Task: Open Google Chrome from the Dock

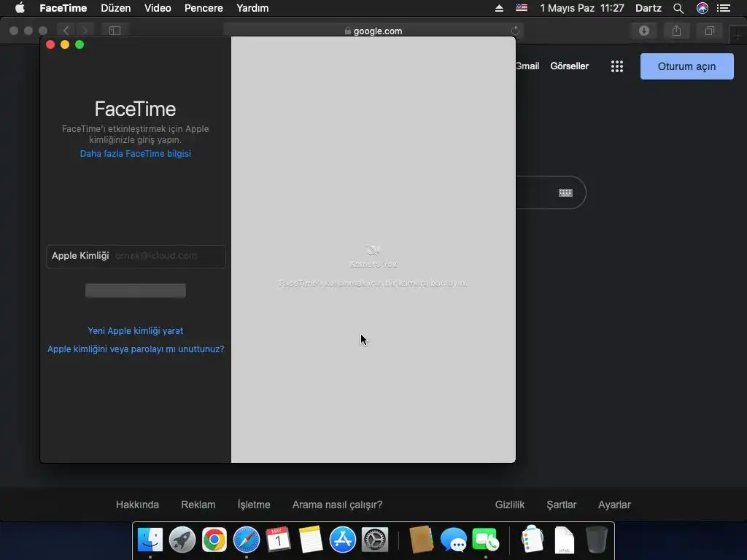Action: 214,540
